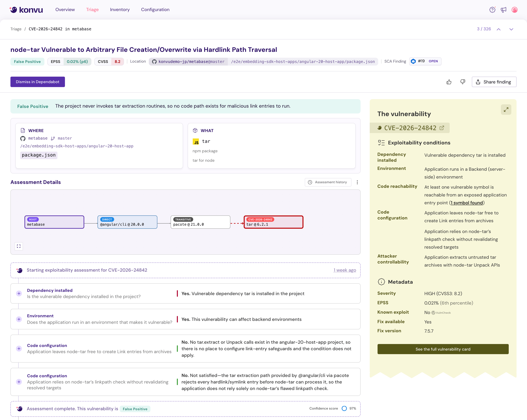527x420 pixels.
Task: Open the announcements megaphone icon
Action: click(x=503, y=10)
